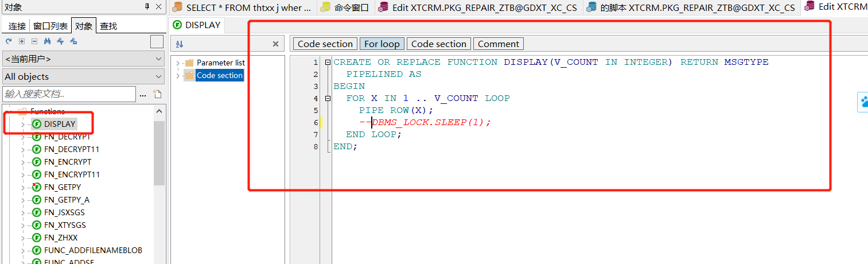Screen dimensions: 868x264
Task: Click the empty square box in object toolbar
Action: click(157, 41)
